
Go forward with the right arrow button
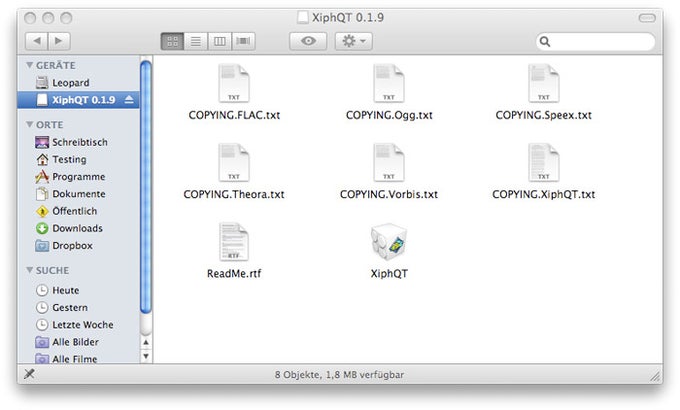(59, 41)
